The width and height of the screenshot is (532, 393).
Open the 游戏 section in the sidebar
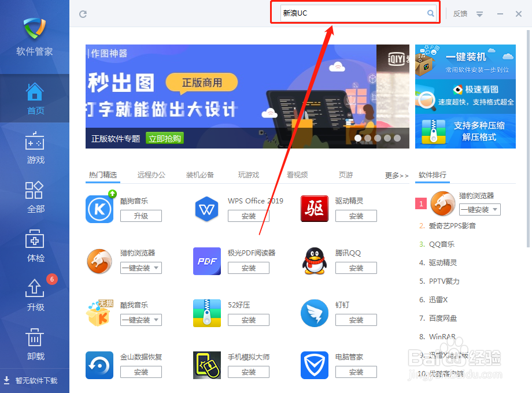tap(35, 149)
